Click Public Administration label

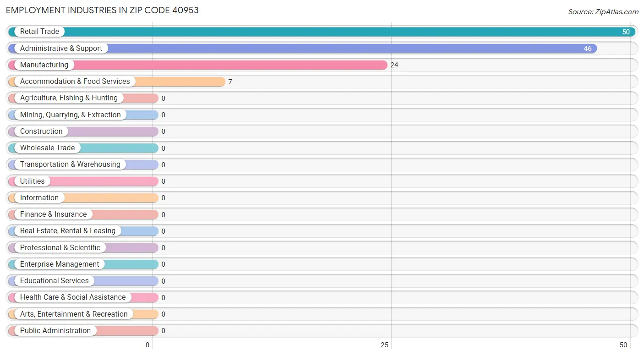pyautogui.click(x=55, y=331)
